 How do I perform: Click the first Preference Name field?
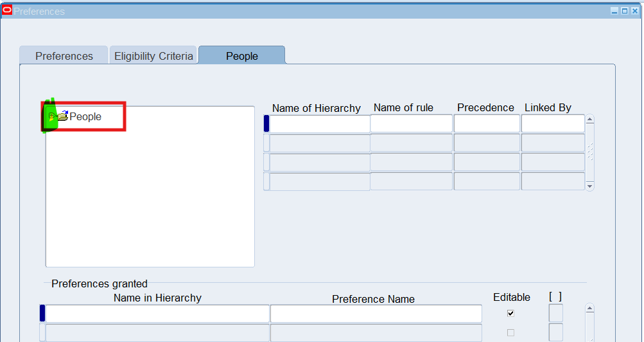coord(376,313)
